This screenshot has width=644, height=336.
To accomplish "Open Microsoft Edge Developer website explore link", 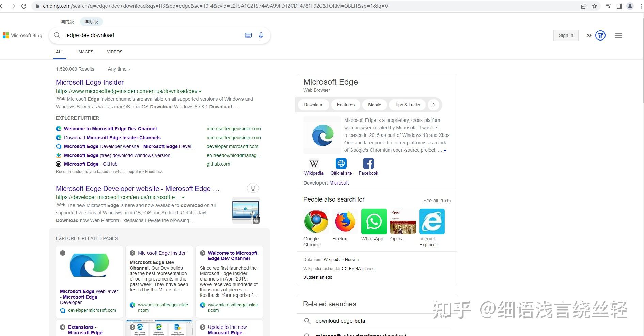I will point(130,146).
